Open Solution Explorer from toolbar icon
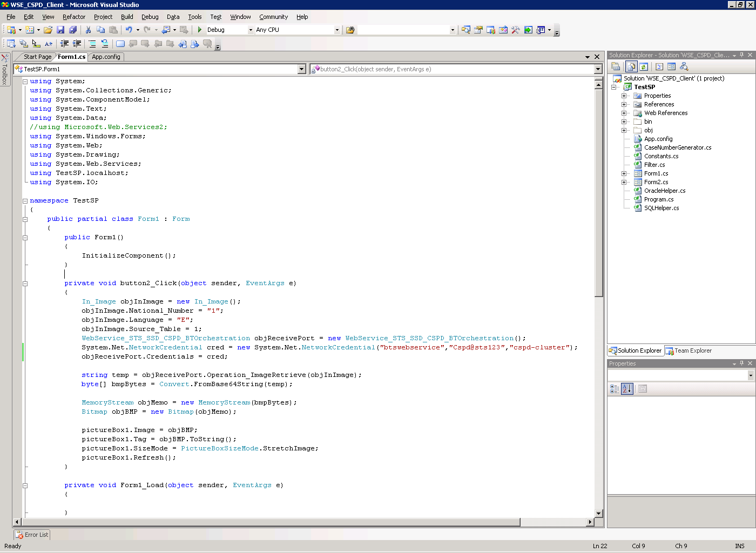Viewport: 756px width, 553px height. [x=465, y=30]
